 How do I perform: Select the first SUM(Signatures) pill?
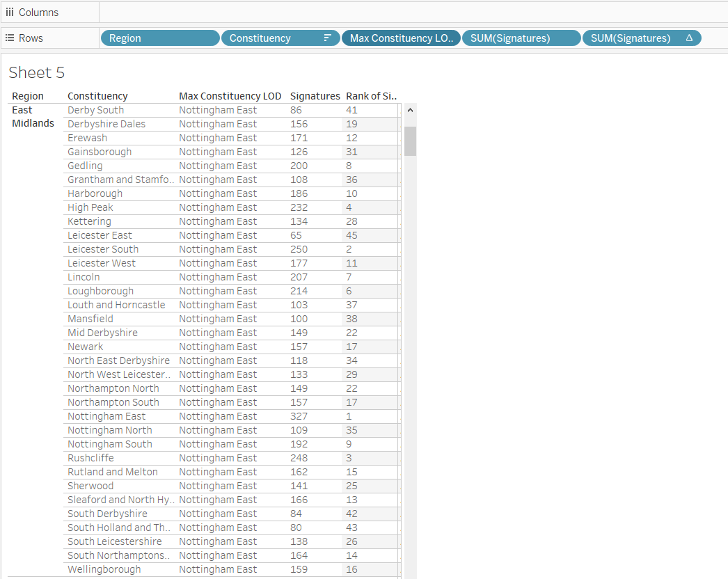pyautogui.click(x=521, y=38)
